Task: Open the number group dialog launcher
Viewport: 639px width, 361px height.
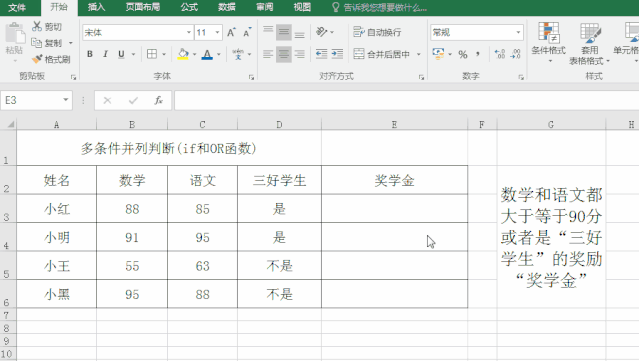Action: click(521, 77)
